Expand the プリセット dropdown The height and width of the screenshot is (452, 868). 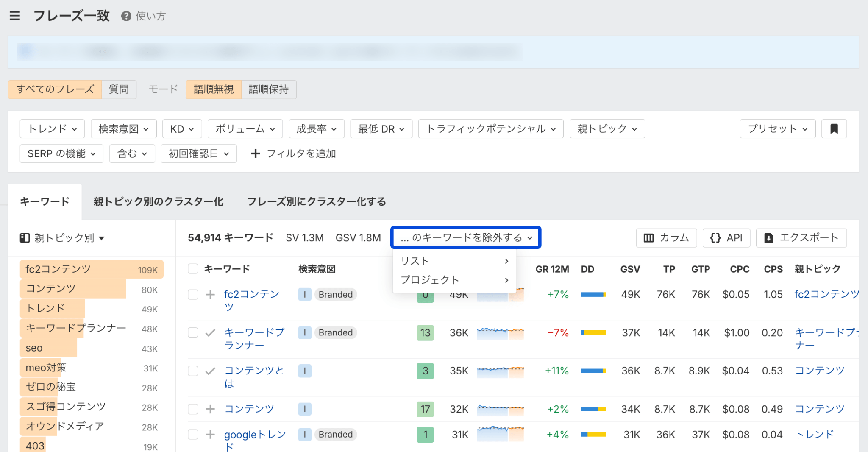777,129
